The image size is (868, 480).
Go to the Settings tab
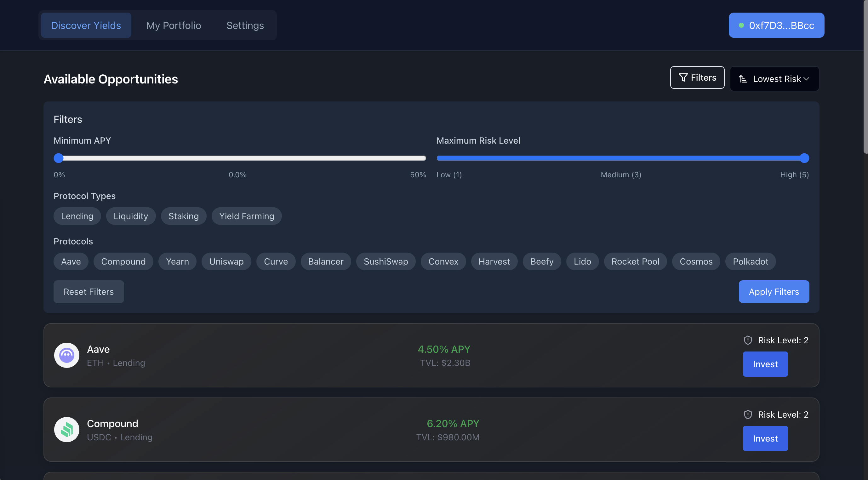pos(245,25)
